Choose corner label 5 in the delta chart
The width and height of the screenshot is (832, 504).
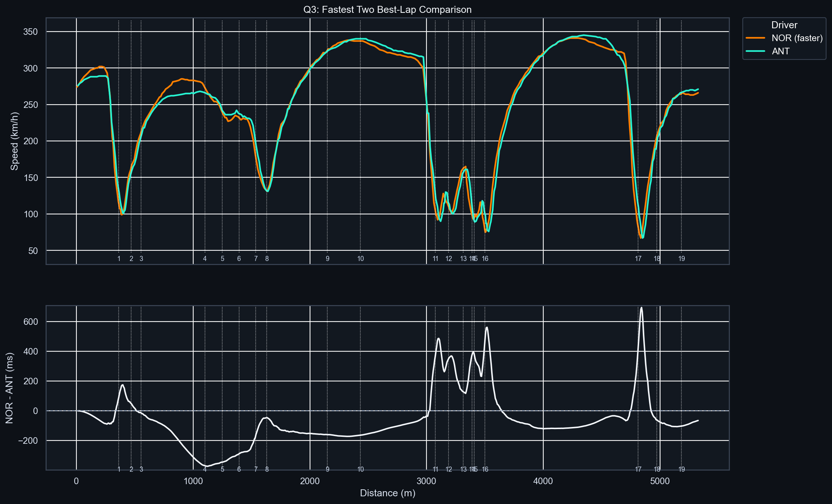click(223, 469)
